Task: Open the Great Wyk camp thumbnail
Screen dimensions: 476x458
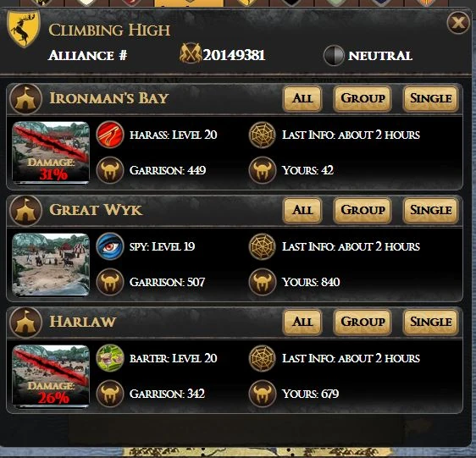Action: click(51, 264)
